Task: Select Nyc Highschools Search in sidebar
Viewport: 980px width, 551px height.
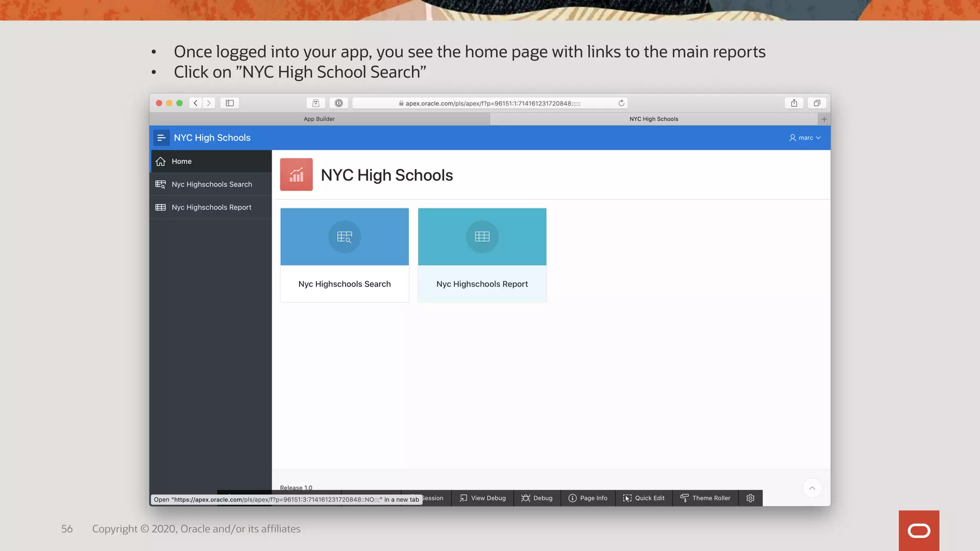Action: [x=211, y=185]
